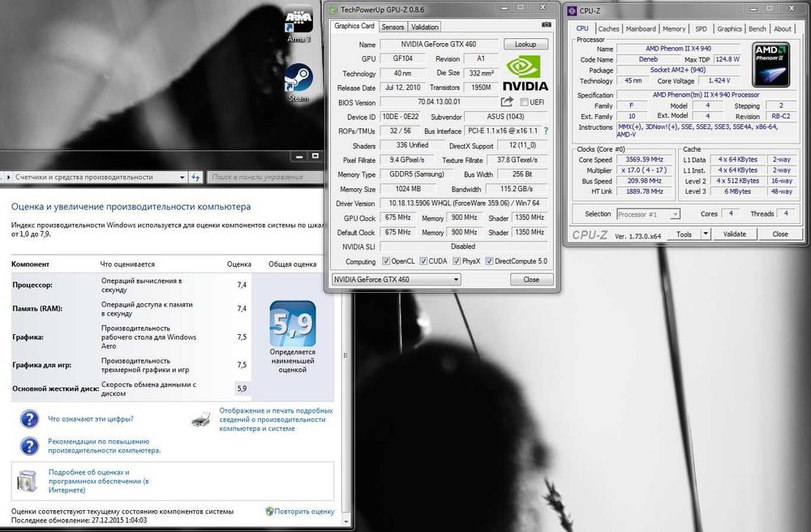Click the 'Счетчики и средства производительности' address breadcrumb
Viewport: 811px width, 532px height.
[x=84, y=177]
